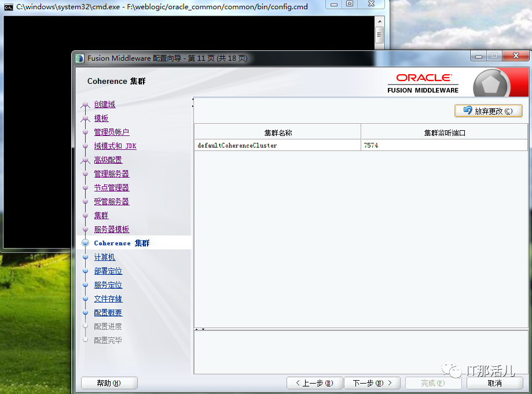
Task: Open the 服务器模板 step link
Action: tap(112, 229)
